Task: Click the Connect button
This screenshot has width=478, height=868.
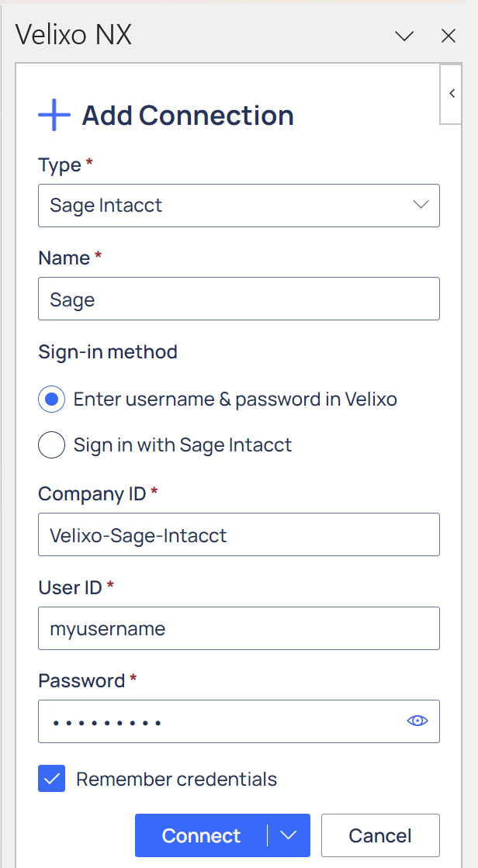Action: pos(201,835)
